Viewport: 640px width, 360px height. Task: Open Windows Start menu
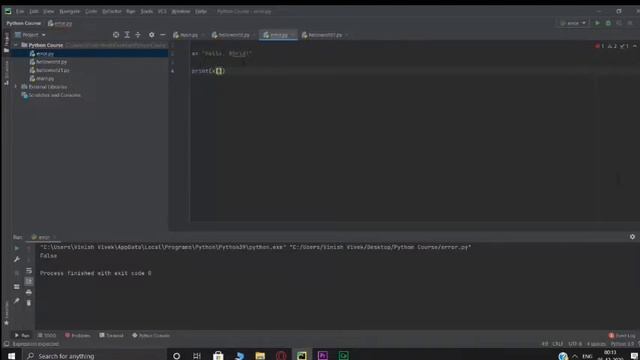[11, 356]
